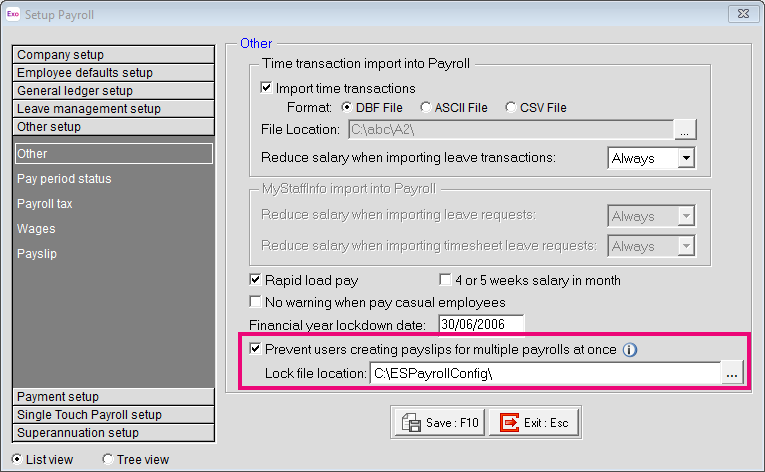The width and height of the screenshot is (765, 472).
Task: Select Payroll tax in the sidebar
Action: point(45,204)
